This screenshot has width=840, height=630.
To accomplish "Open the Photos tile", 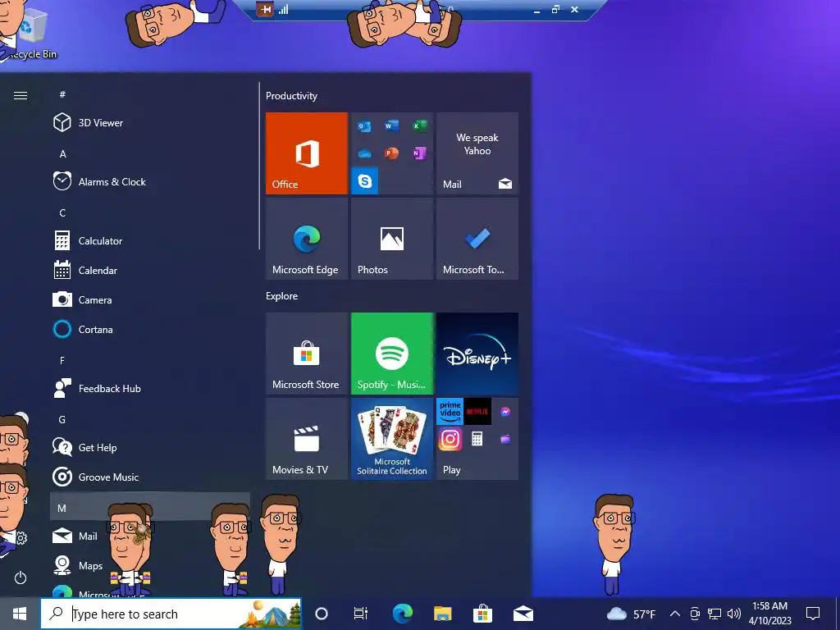I will pyautogui.click(x=392, y=239).
